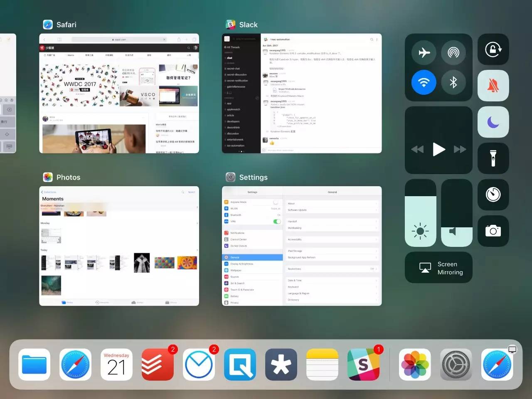Adjust the volume slider
Screen dimensions: 532x399
[x=457, y=213]
